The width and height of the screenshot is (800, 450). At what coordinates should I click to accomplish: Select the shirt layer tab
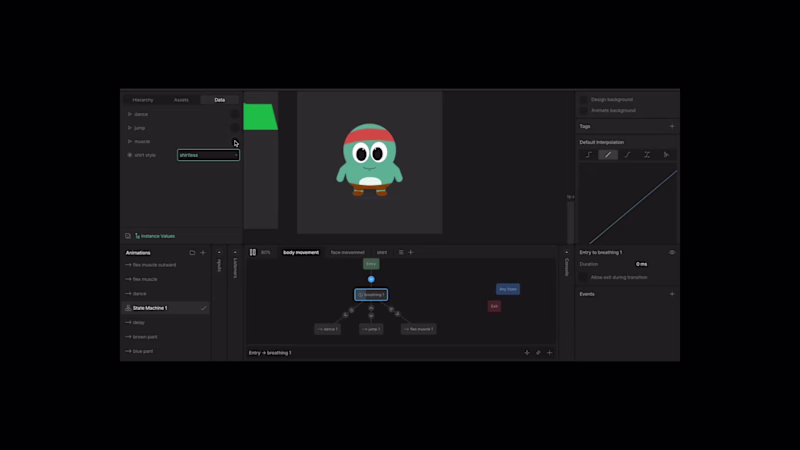(382, 252)
